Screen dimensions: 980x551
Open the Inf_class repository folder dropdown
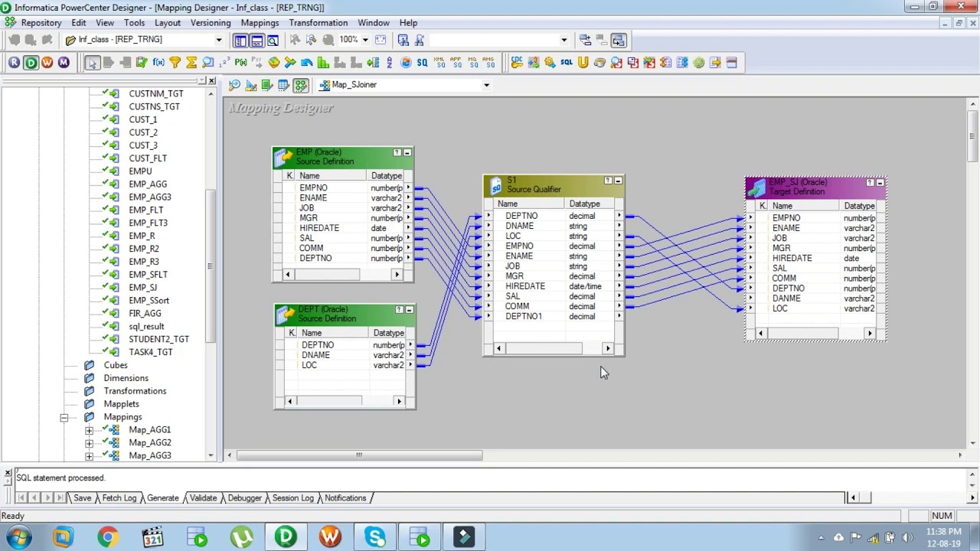coord(218,40)
